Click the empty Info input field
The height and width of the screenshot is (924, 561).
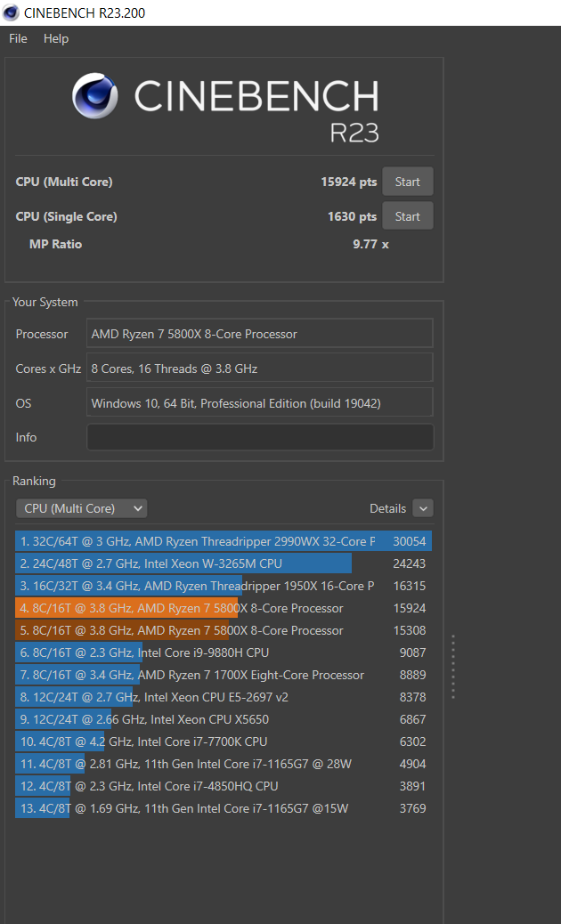[260, 437]
